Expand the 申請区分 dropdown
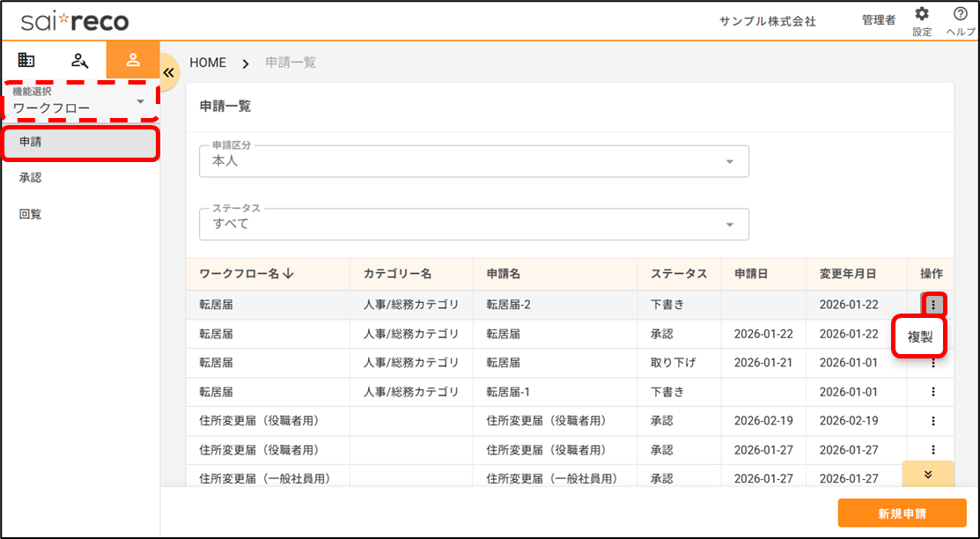This screenshot has width=980, height=539. (474, 161)
